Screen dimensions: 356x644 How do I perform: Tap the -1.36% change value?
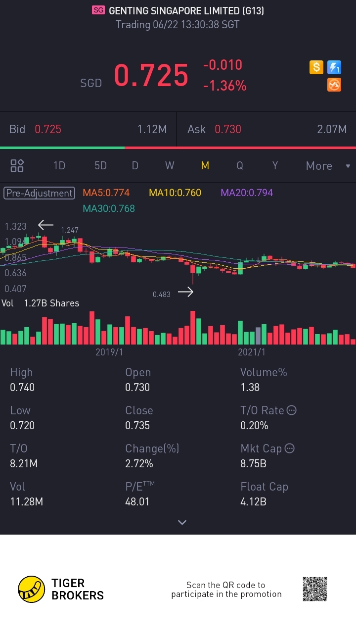tap(224, 86)
